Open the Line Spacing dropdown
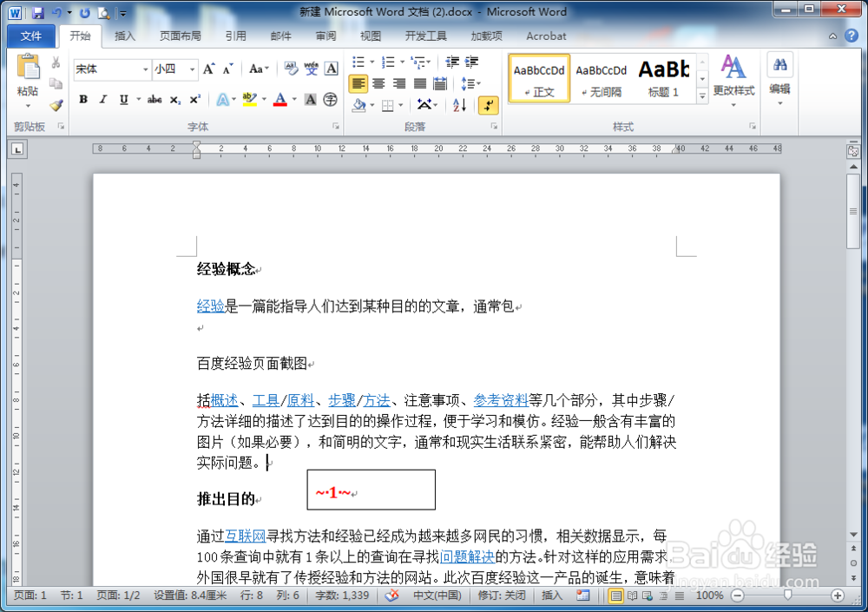This screenshot has height=612, width=868. (x=470, y=83)
